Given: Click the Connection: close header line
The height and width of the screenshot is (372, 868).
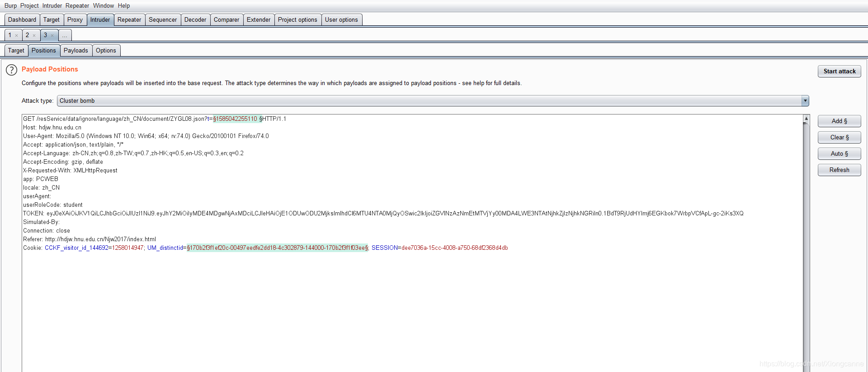Looking at the screenshot, I should [x=47, y=231].
